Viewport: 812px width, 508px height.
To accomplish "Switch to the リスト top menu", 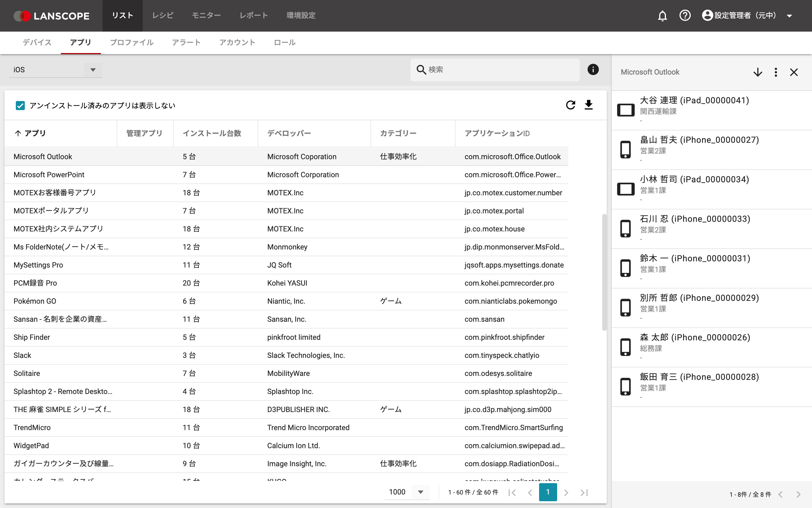I will [122, 16].
